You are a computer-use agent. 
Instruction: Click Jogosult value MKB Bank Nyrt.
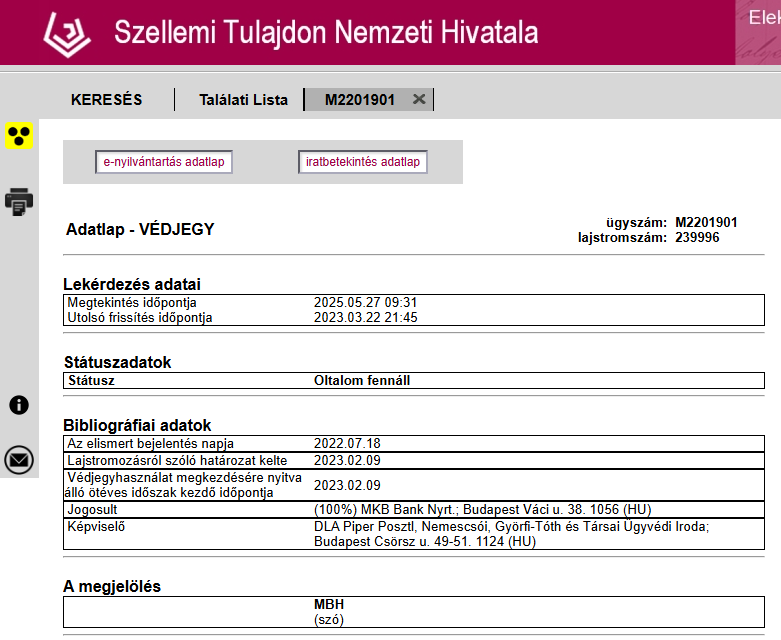click(483, 510)
